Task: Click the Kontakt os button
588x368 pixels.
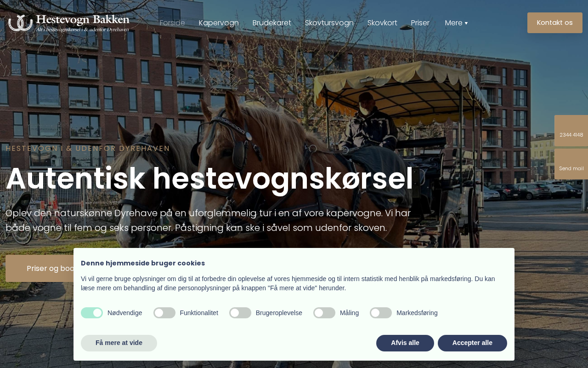Action: click(x=555, y=23)
